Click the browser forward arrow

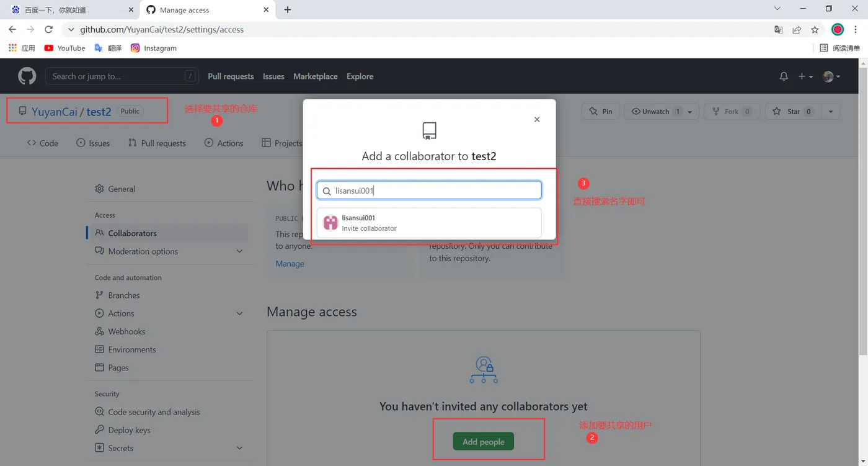tap(30, 29)
